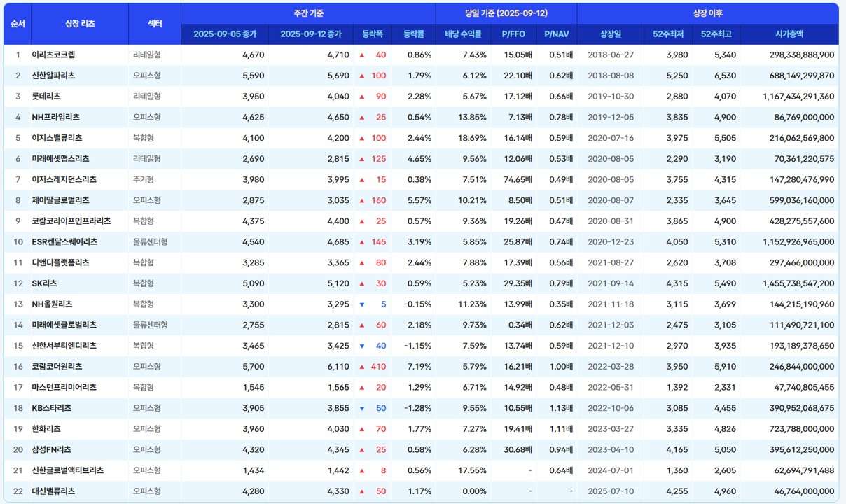Select the 'NH올원리츠' REIT name
Viewport: 846px width, 504px height.
point(53,304)
